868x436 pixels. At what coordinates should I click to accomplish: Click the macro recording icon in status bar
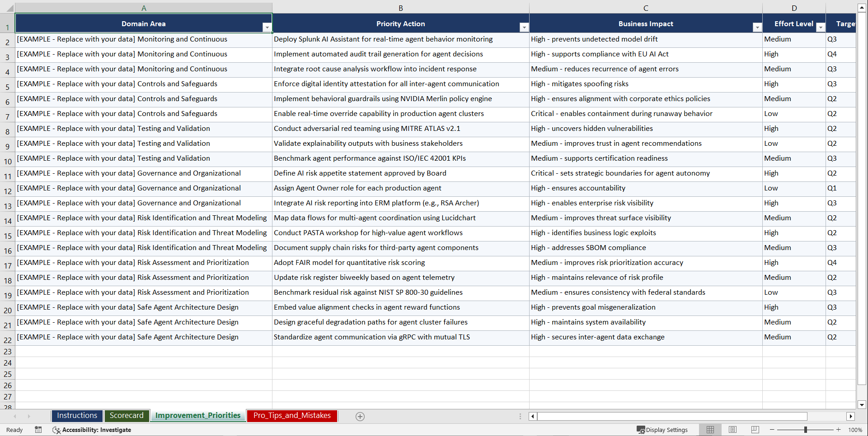click(x=38, y=430)
